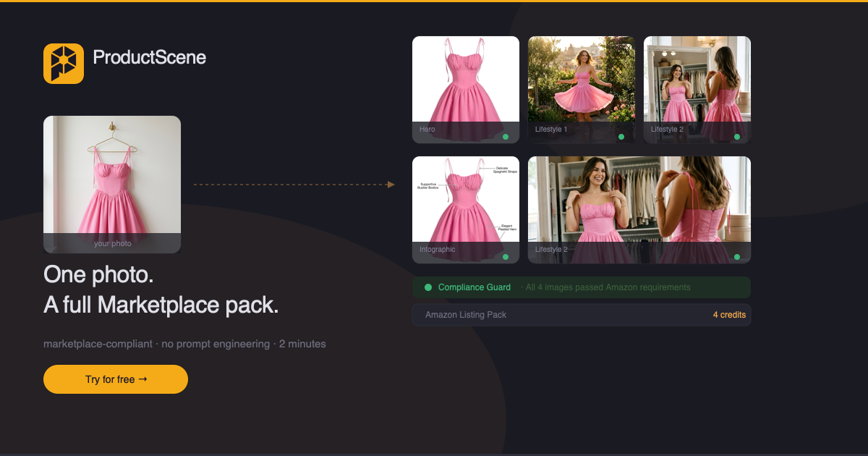Click the 'Infographic' caption label
Viewport: 868px width, 456px height.
point(438,250)
